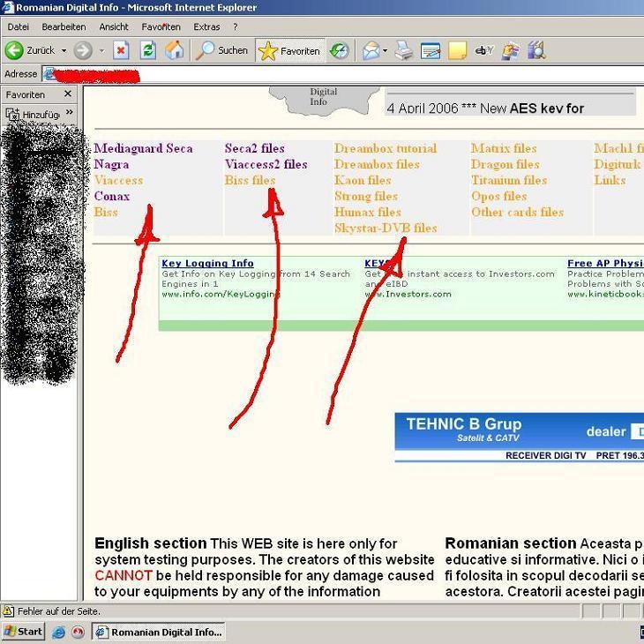Open the Nagra link

coord(111,164)
